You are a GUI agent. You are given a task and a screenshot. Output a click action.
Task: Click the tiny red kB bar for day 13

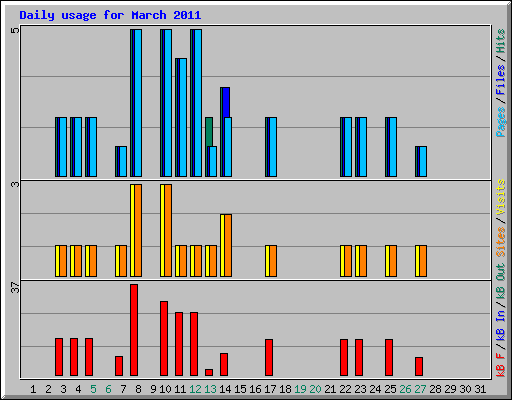(x=209, y=372)
